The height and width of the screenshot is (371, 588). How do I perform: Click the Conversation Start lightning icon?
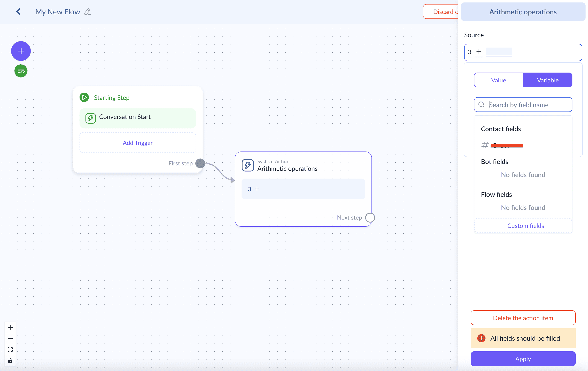[91, 118]
